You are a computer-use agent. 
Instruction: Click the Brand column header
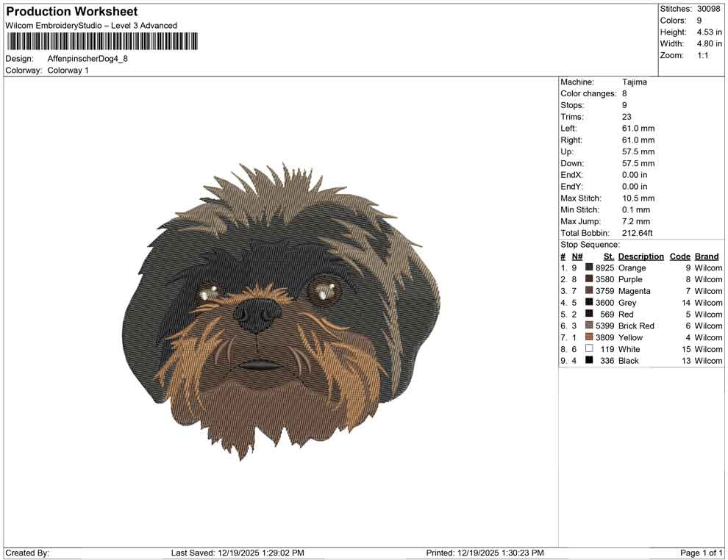(x=707, y=256)
